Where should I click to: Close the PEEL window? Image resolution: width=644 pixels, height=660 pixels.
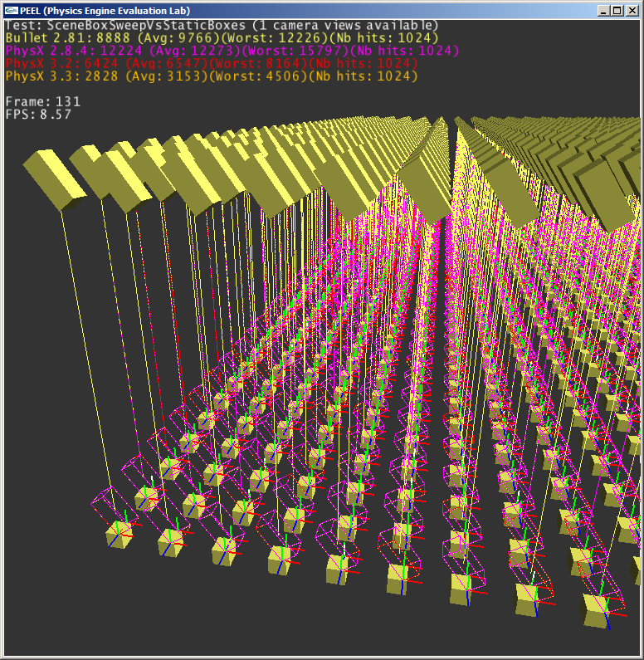[632, 11]
